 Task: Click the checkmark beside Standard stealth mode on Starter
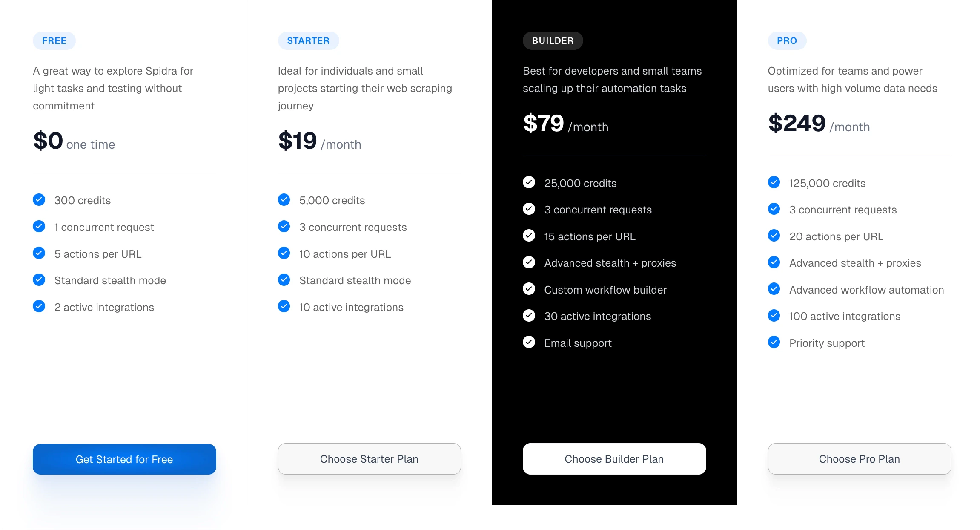click(284, 279)
